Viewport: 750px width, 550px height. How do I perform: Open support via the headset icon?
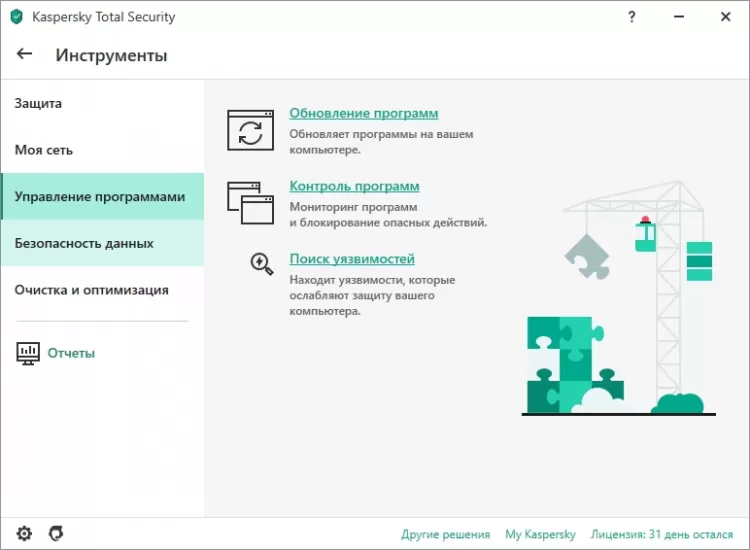click(56, 533)
